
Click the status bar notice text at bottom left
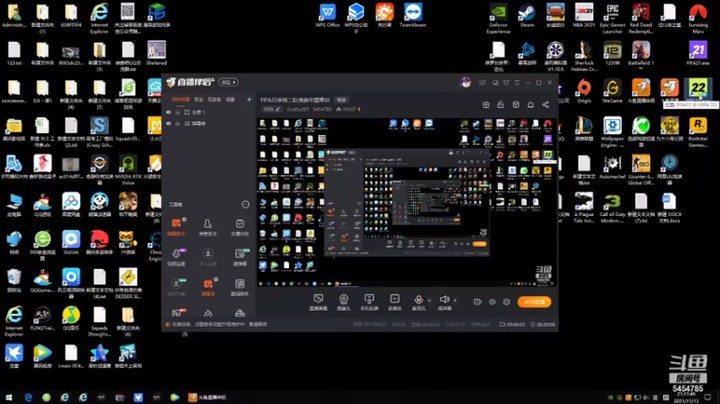click(218, 324)
